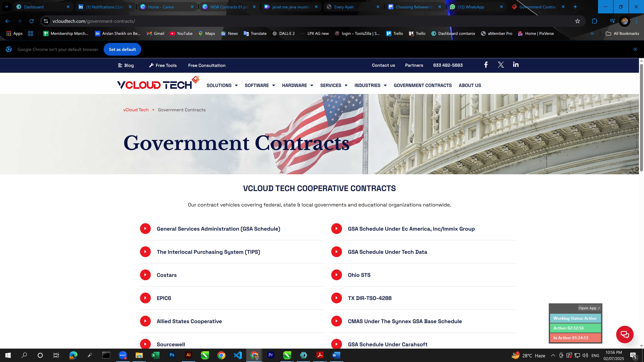
Task: Open The Interlocal Purchasing System (TIPS)
Action: coord(208,252)
